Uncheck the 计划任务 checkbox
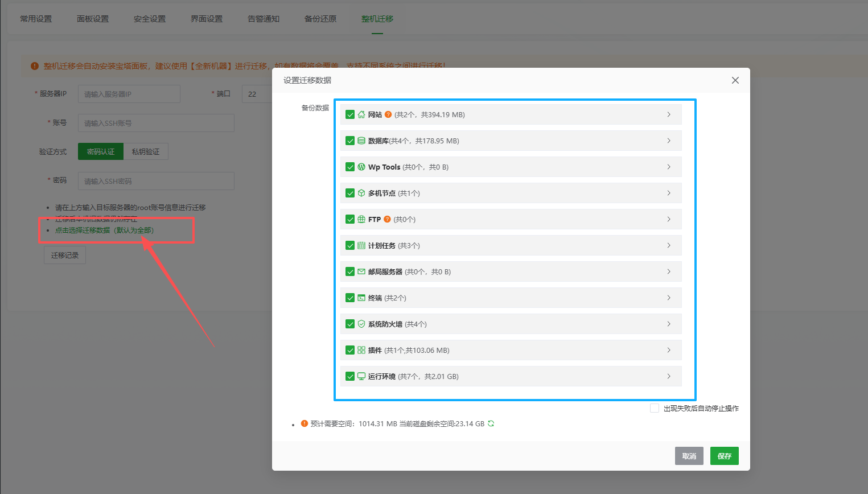This screenshot has width=868, height=494. tap(350, 245)
